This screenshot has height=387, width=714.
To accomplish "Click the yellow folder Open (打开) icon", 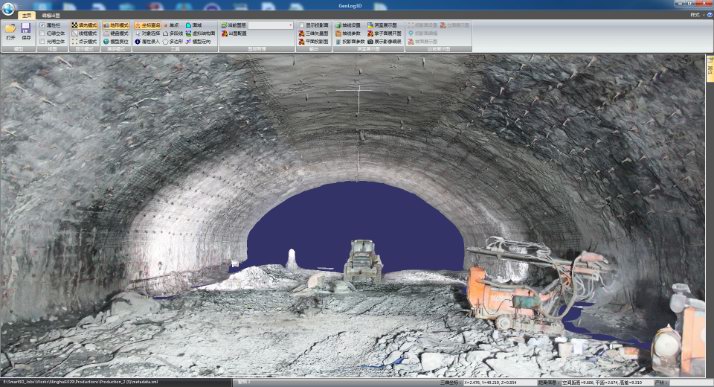I will (x=10, y=30).
